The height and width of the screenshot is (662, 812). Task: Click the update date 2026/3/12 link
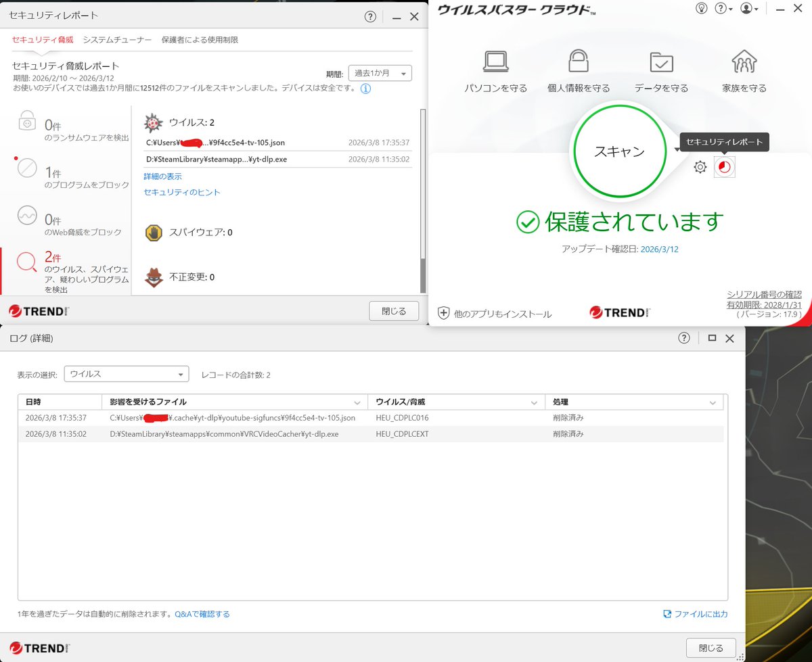pos(659,249)
